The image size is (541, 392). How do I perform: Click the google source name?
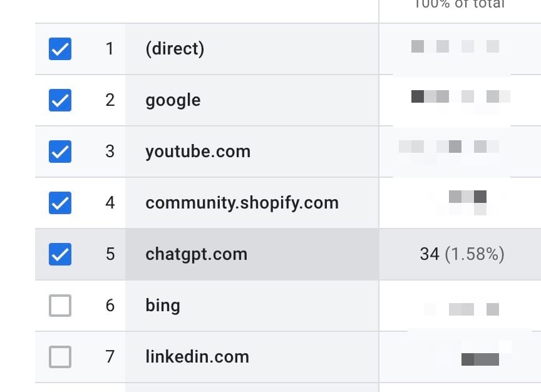[173, 100]
